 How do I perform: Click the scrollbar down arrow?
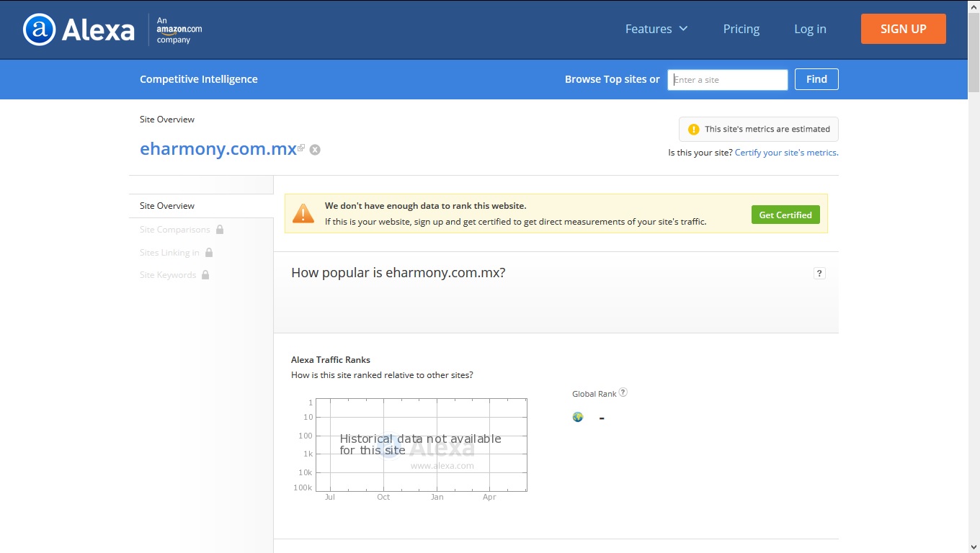point(974,547)
